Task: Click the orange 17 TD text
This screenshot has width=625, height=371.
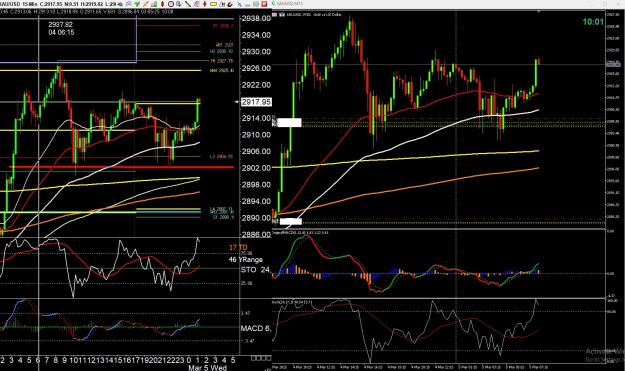Action: [238, 247]
